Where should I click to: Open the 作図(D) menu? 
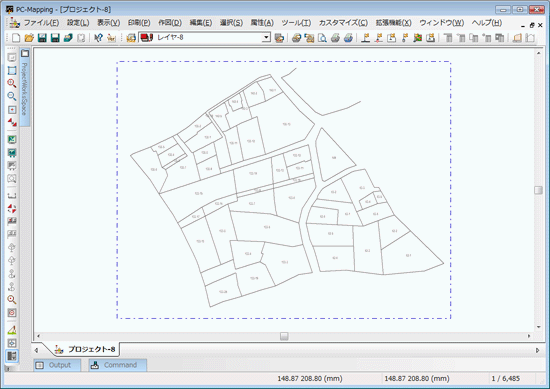coord(170,23)
